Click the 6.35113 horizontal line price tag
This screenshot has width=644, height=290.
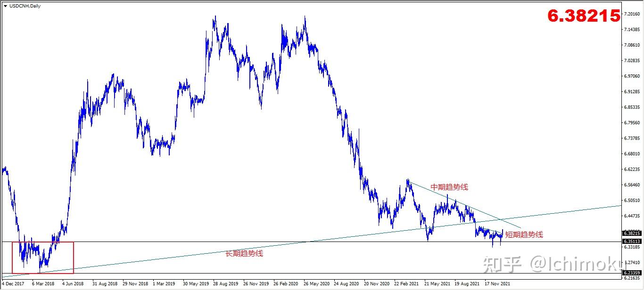tap(632, 242)
